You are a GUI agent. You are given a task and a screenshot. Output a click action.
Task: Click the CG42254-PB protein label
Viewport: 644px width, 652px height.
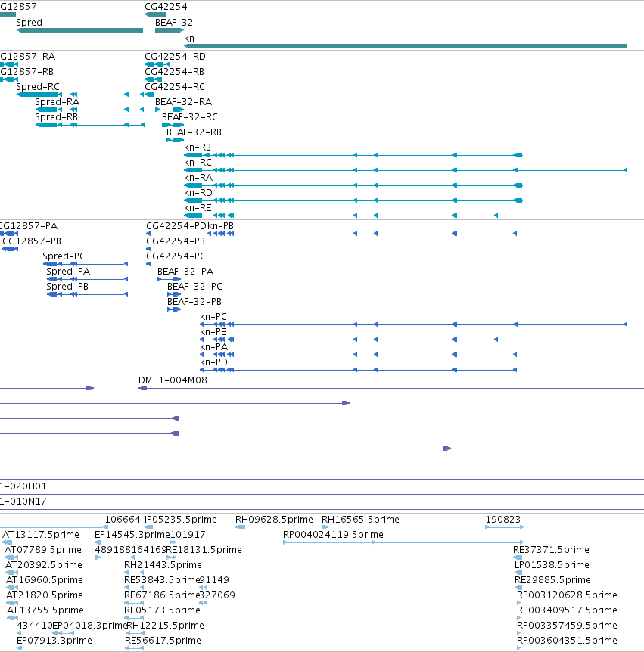click(x=176, y=241)
